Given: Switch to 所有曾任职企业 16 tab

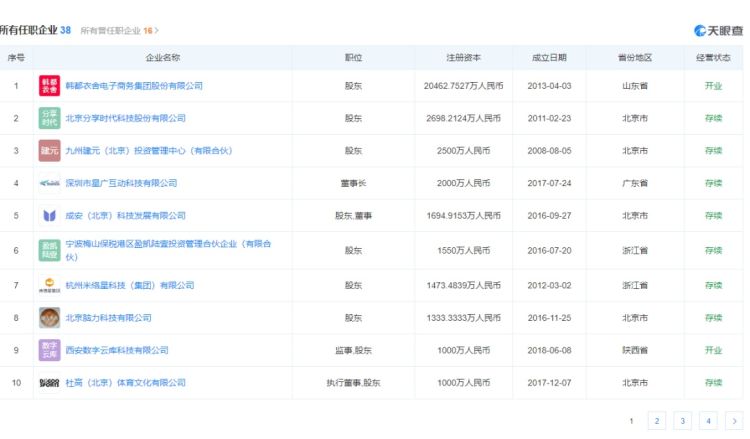Looking at the screenshot, I should click(x=116, y=31).
